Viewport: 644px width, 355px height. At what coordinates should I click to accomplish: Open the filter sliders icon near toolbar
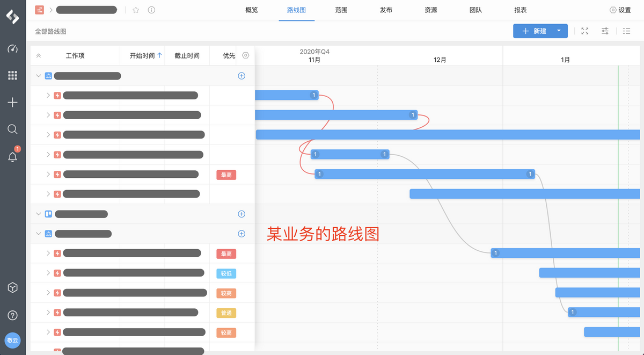[x=605, y=31]
